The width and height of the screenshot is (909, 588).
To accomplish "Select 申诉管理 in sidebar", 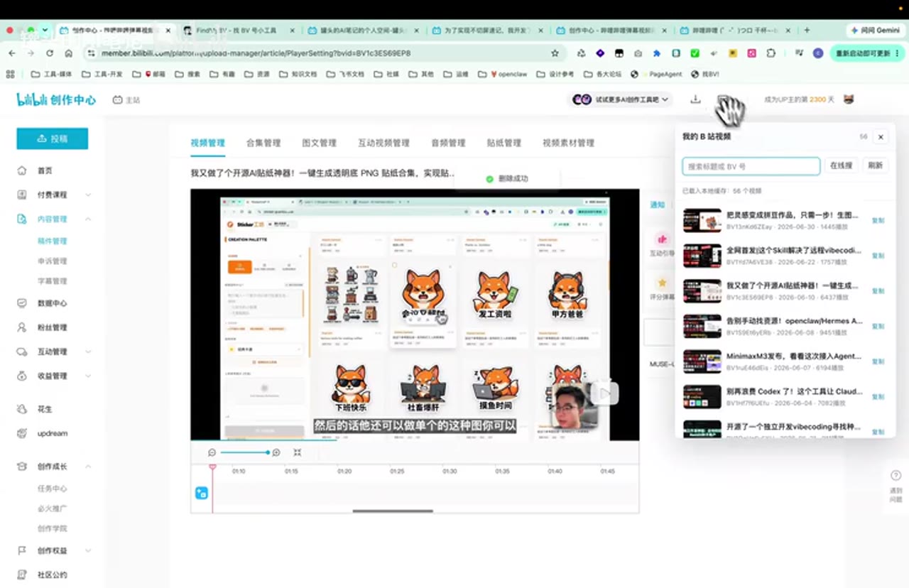I will tap(52, 261).
